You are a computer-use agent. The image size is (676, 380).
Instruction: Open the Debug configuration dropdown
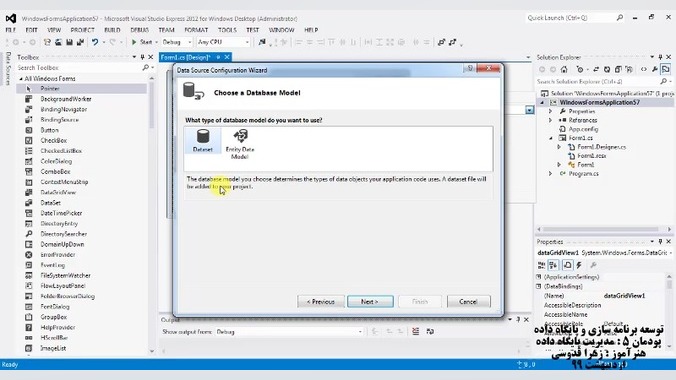pos(177,42)
